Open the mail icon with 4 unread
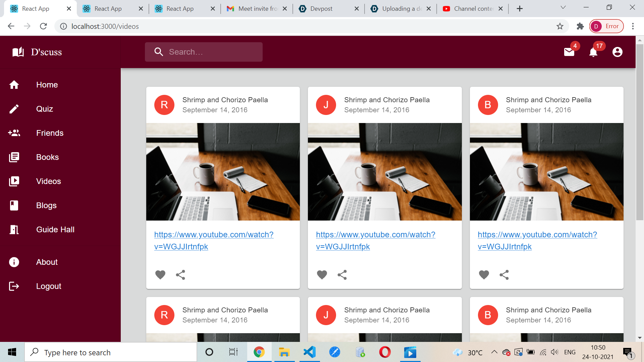The image size is (644, 362). point(569,52)
